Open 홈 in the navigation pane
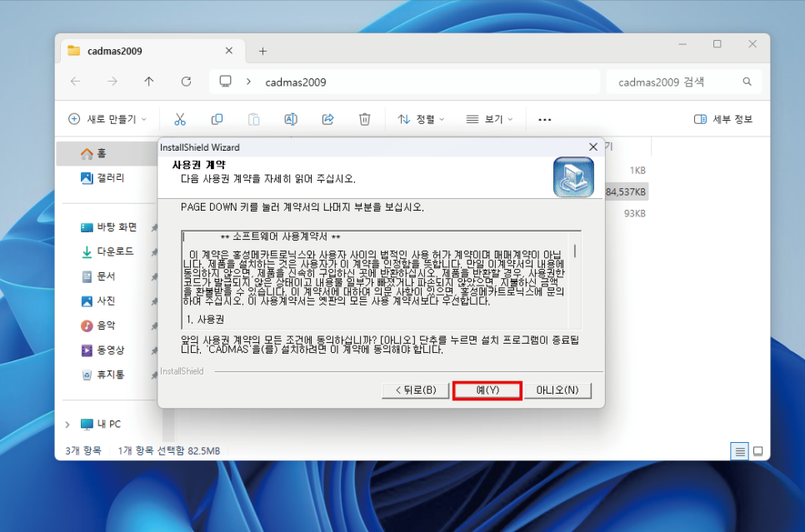The height and width of the screenshot is (532, 805). click(106, 153)
